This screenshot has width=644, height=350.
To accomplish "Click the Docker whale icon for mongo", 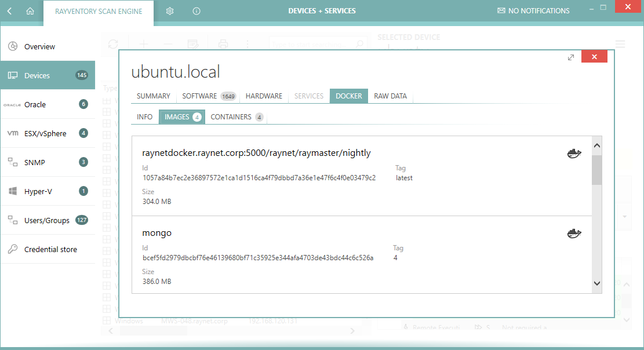I will 574,234.
